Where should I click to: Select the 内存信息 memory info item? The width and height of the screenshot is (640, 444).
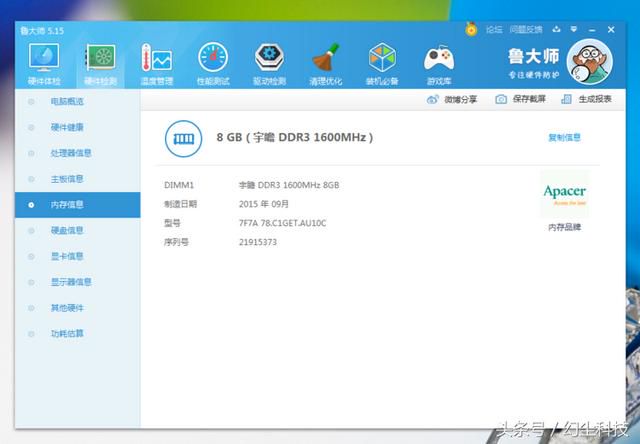click(x=78, y=204)
